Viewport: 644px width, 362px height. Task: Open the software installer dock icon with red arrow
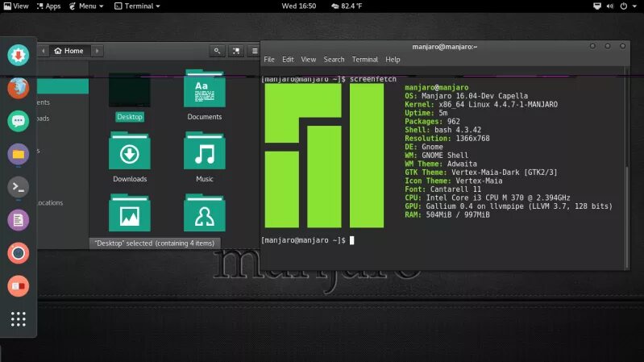click(x=18, y=55)
